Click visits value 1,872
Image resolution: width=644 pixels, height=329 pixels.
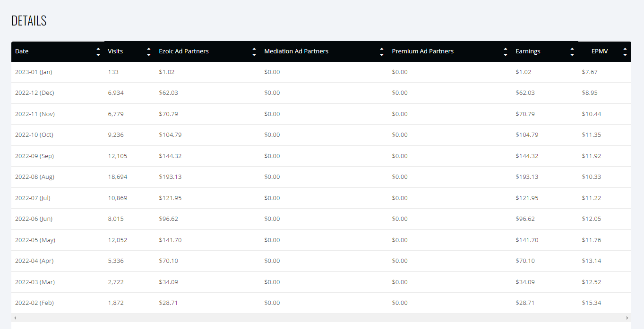pyautogui.click(x=116, y=303)
